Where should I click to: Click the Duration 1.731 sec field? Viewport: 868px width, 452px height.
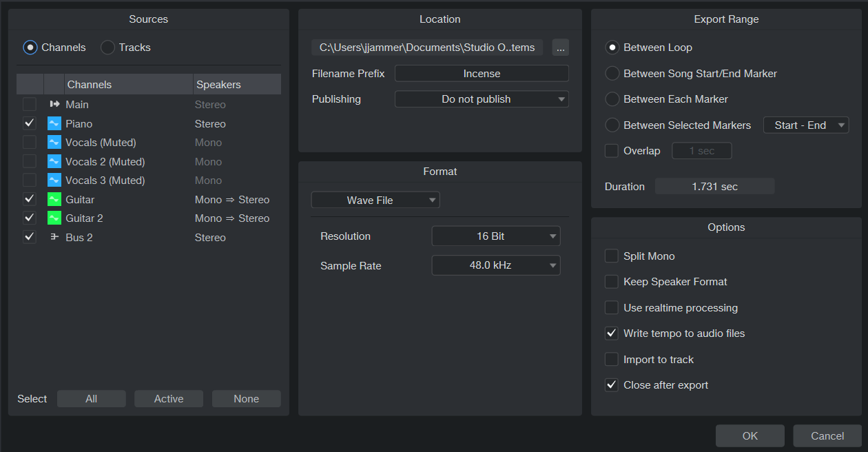click(x=714, y=187)
